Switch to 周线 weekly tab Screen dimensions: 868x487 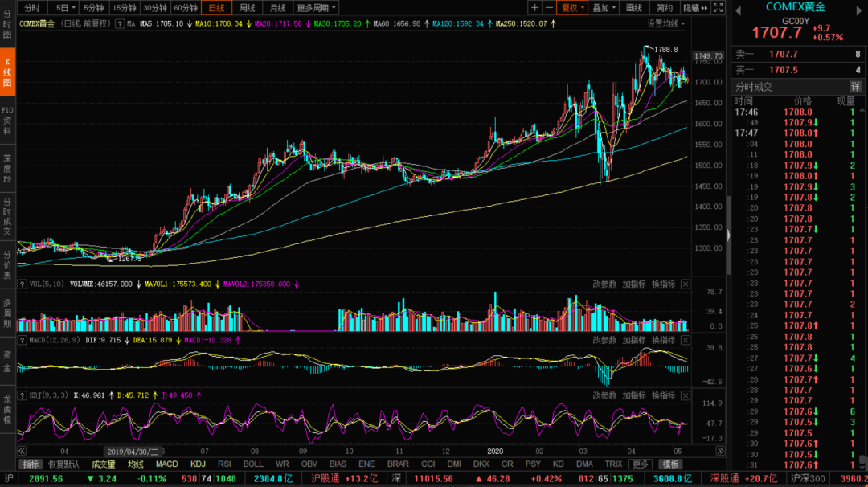[x=247, y=8]
